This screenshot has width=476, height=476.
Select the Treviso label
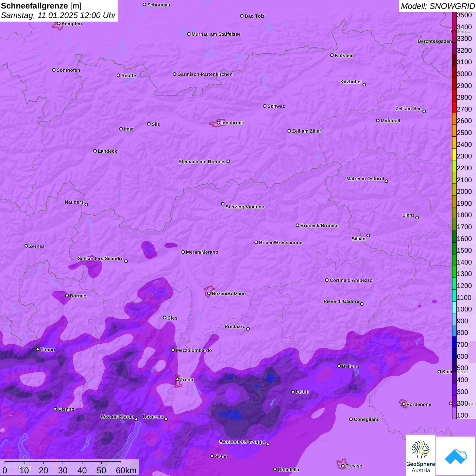(354, 466)
